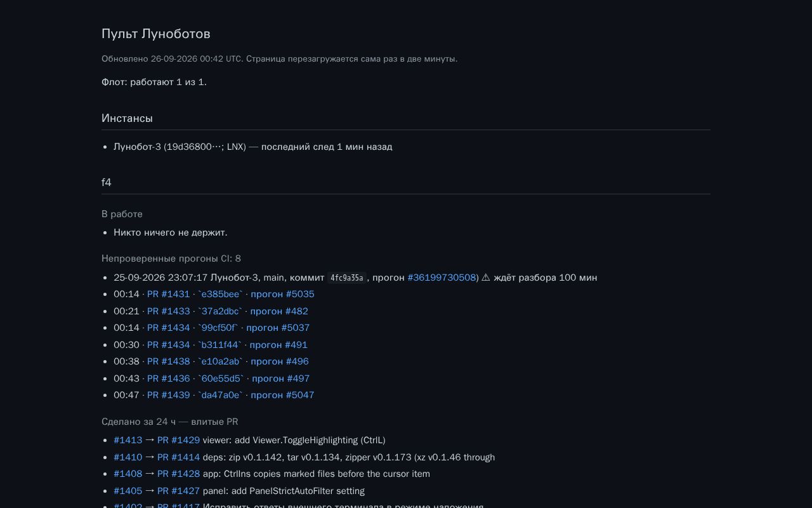Click the '00:47' time in PR #1439 row
The height and width of the screenshot is (508, 812).
click(x=126, y=395)
